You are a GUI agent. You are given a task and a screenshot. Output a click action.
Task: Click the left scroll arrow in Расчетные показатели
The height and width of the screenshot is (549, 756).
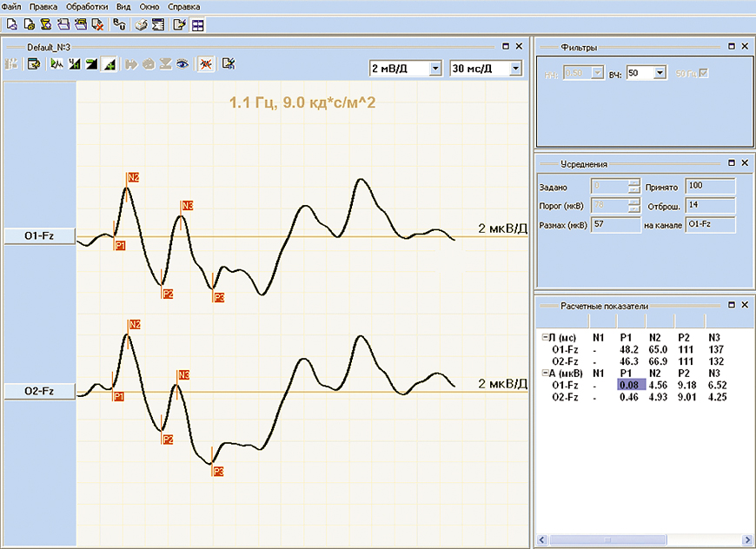tap(542, 539)
